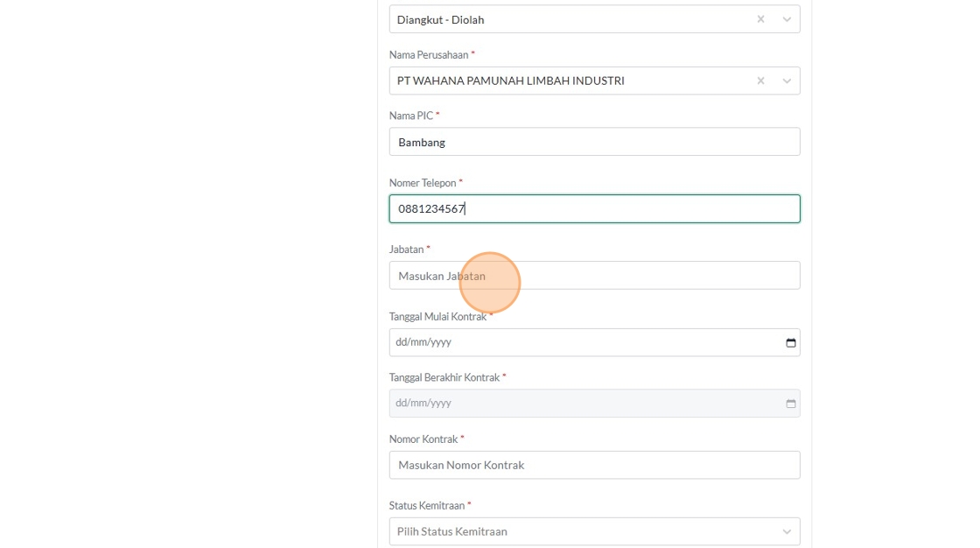
Task: Expand the Nama Perusahaan dropdown chevron
Action: [787, 81]
